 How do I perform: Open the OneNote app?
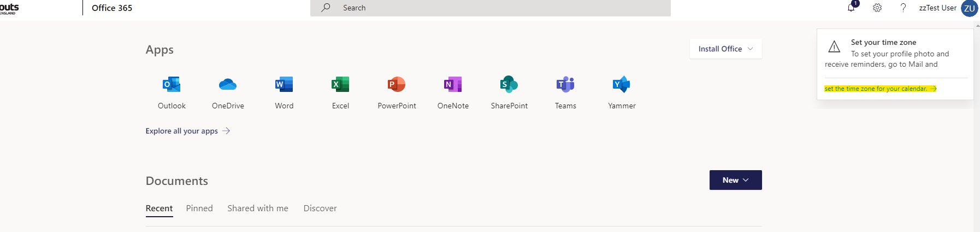tap(453, 92)
